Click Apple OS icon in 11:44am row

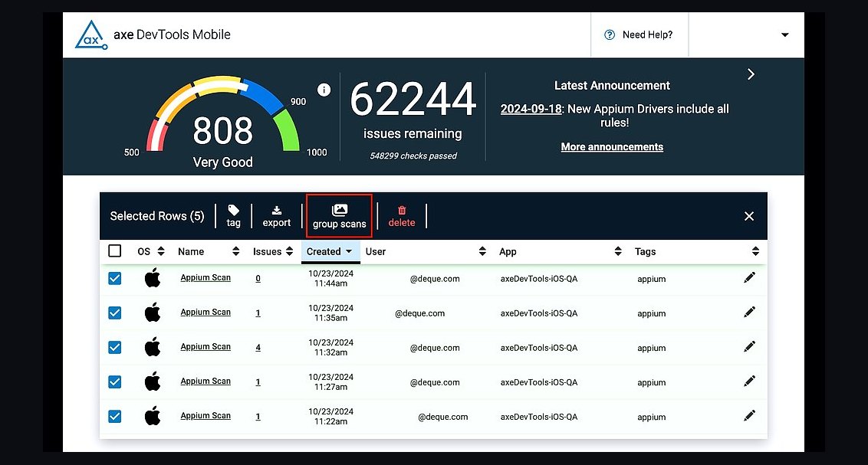[153, 277]
